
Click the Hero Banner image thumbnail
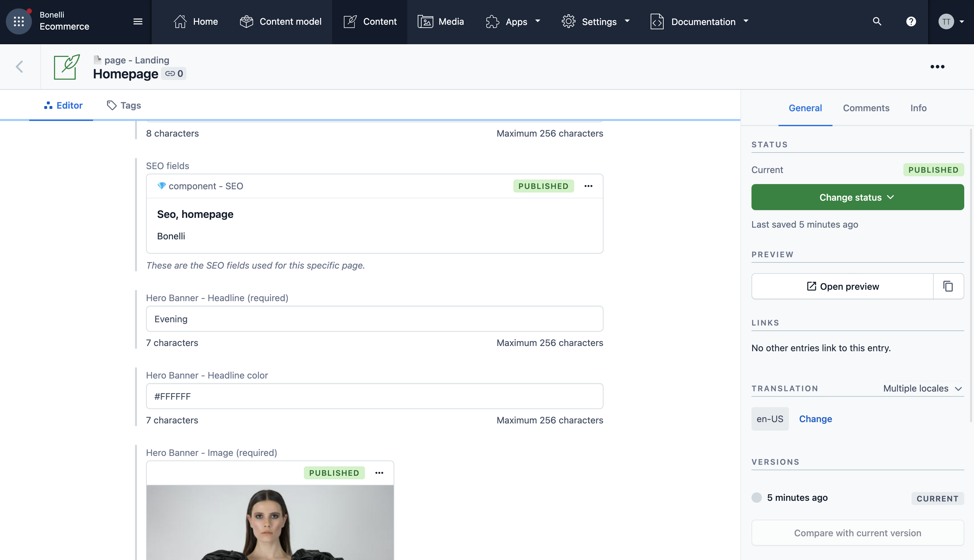270,522
